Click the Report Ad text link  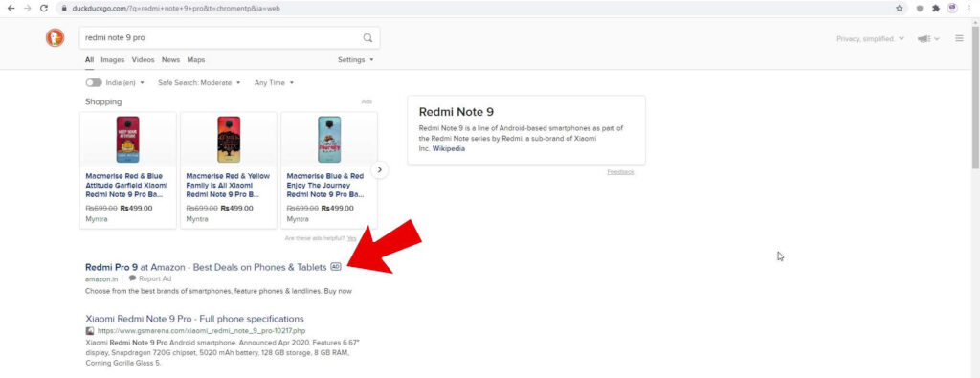[x=155, y=278]
